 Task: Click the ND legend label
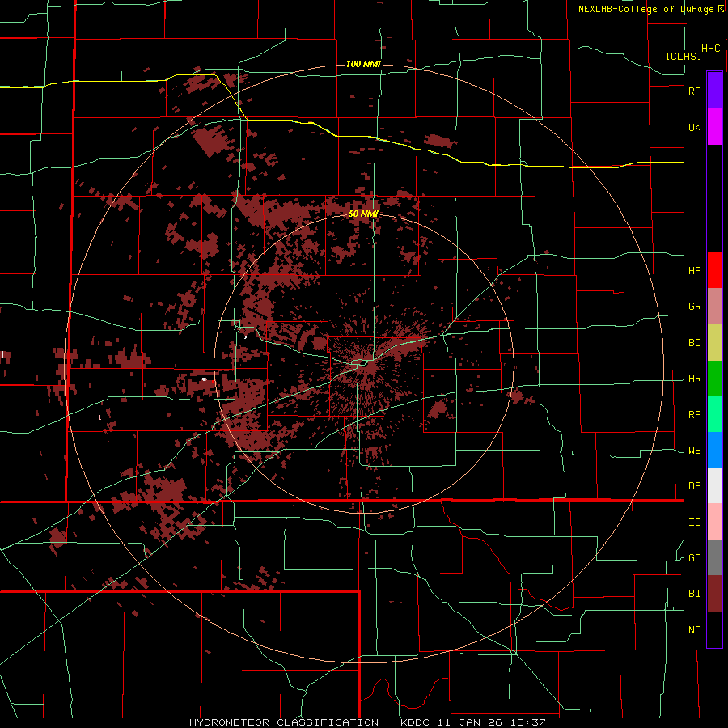pos(694,630)
